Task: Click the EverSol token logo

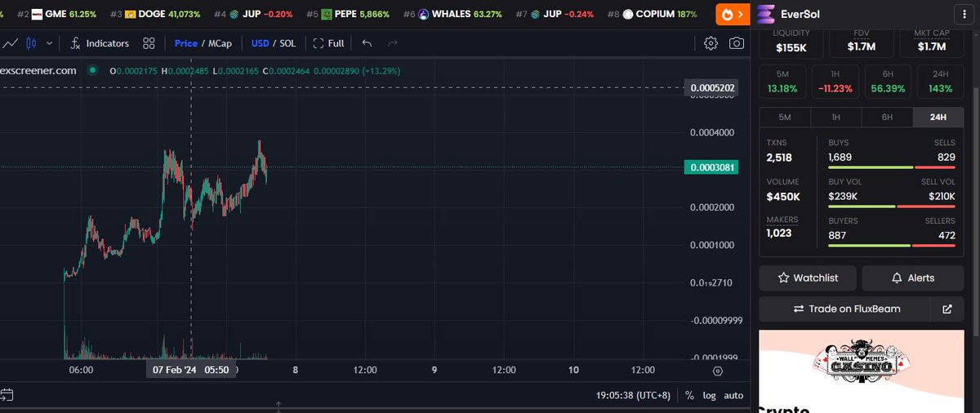Action: click(x=766, y=14)
